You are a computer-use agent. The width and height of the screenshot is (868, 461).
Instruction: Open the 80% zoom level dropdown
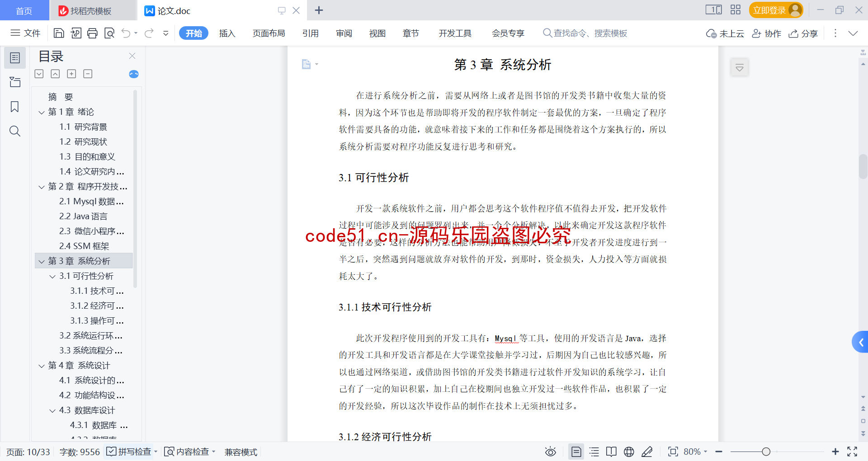click(x=695, y=452)
